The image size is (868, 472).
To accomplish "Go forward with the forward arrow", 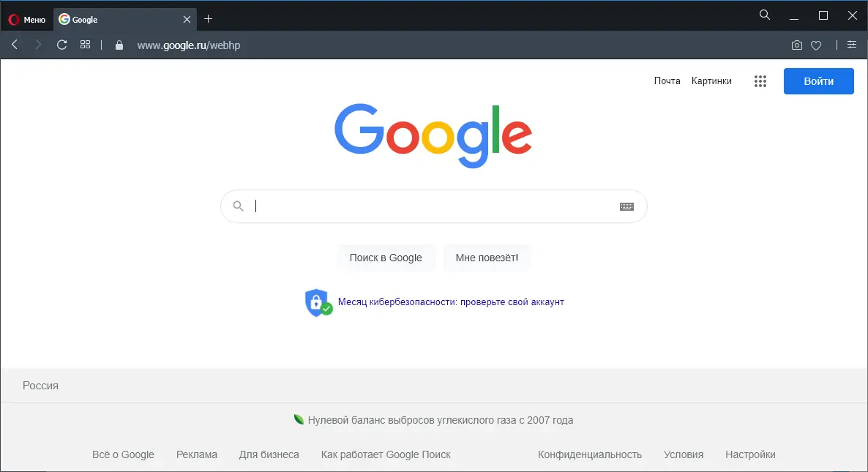I will click(37, 45).
